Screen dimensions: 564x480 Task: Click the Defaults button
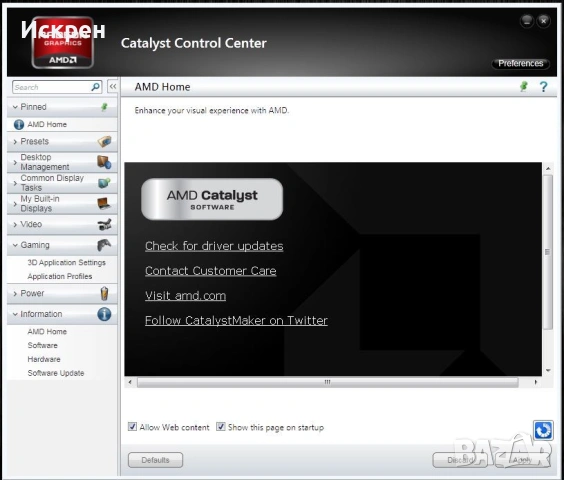click(155, 460)
